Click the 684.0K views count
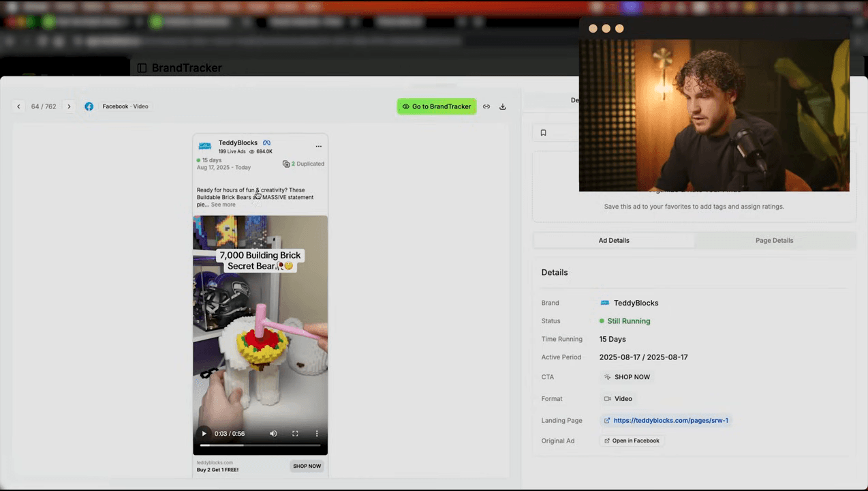The height and width of the screenshot is (491, 868). pyautogui.click(x=264, y=151)
